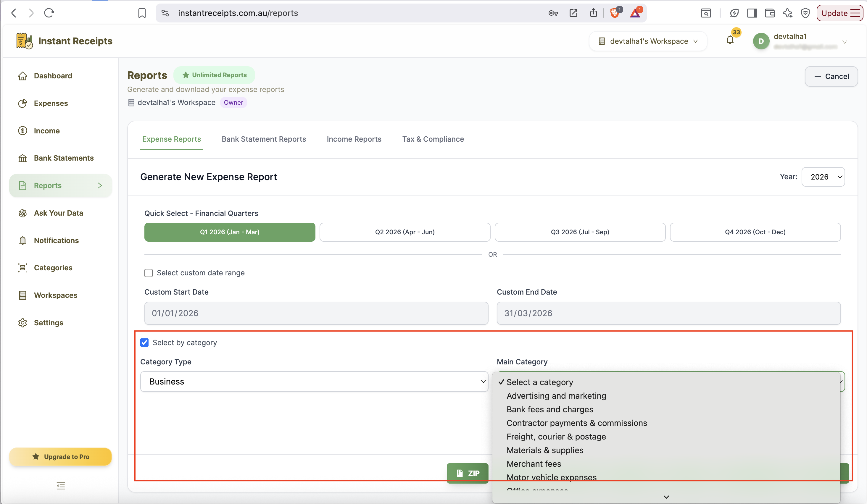Image resolution: width=867 pixels, height=504 pixels.
Task: Open Bank Statements sidebar item
Action: point(64,158)
